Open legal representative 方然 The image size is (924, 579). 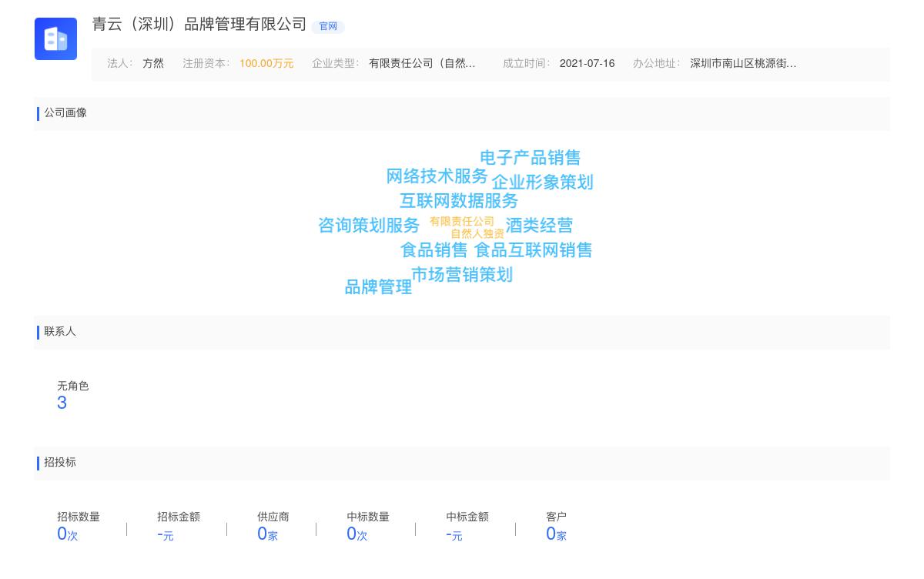tap(153, 64)
